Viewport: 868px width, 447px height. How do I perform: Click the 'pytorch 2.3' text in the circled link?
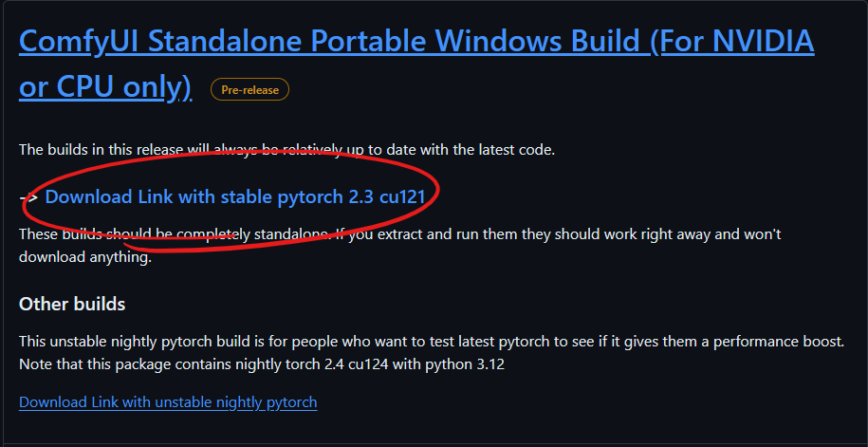[325, 197]
